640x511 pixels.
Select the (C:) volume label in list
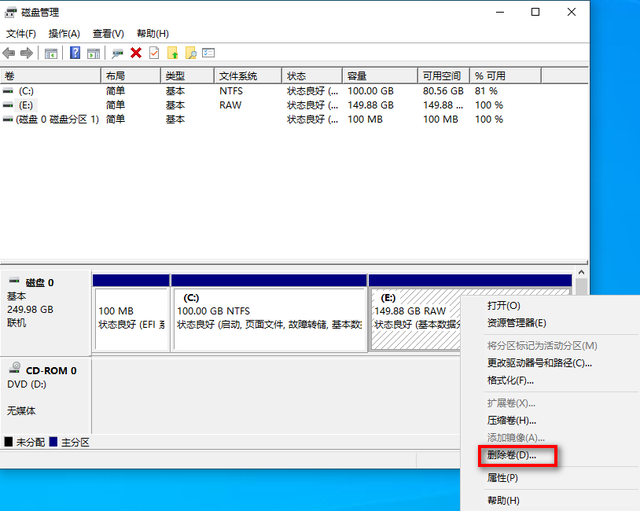(26, 91)
